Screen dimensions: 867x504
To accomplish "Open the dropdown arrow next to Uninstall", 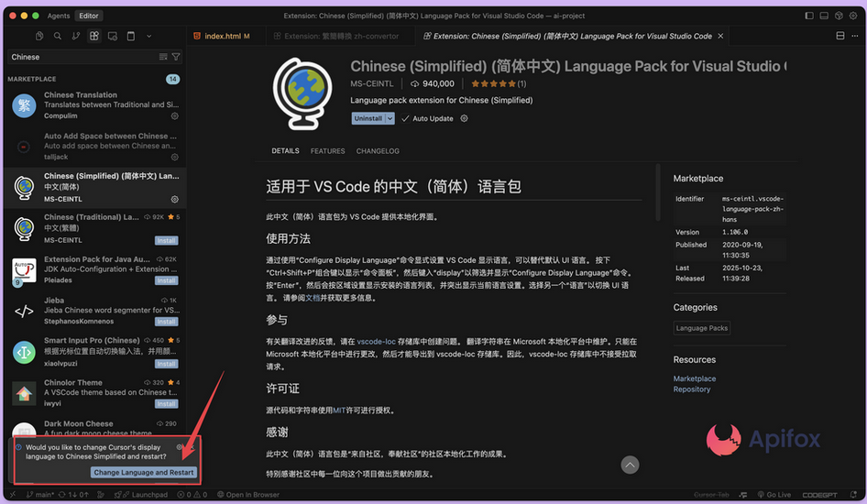I will click(390, 118).
